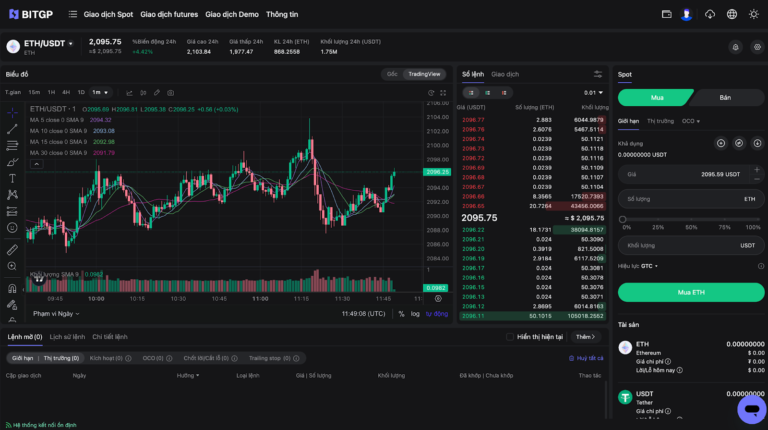Toggle the magnet mode tool

[12, 288]
